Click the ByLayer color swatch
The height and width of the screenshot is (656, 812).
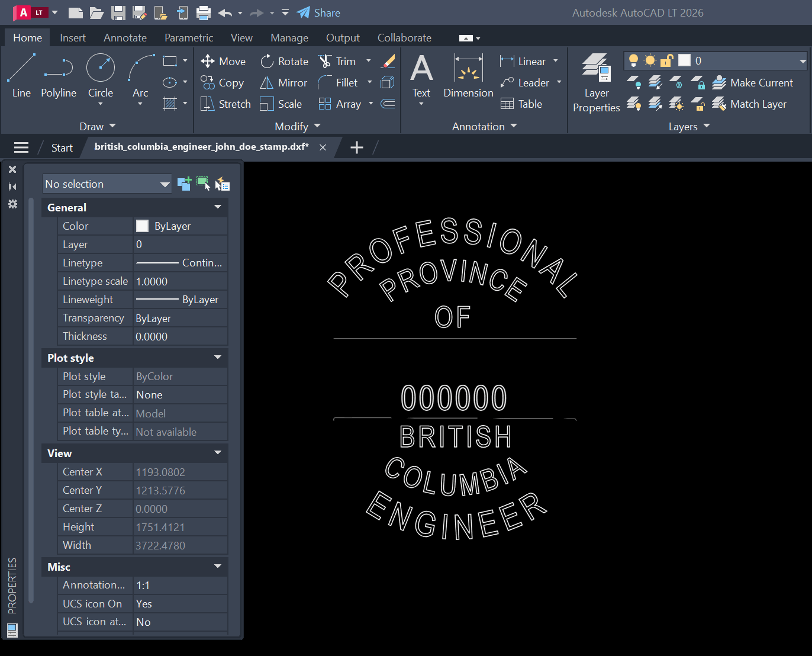(142, 226)
